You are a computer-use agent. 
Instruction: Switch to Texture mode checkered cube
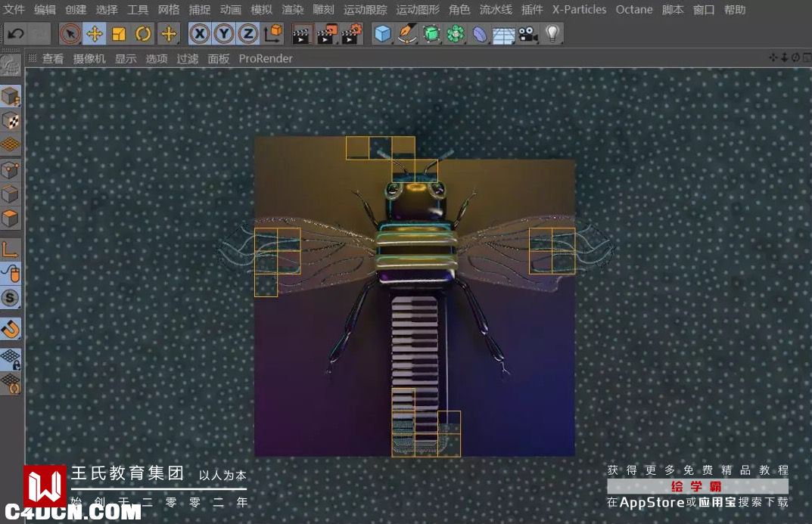coord(11,120)
